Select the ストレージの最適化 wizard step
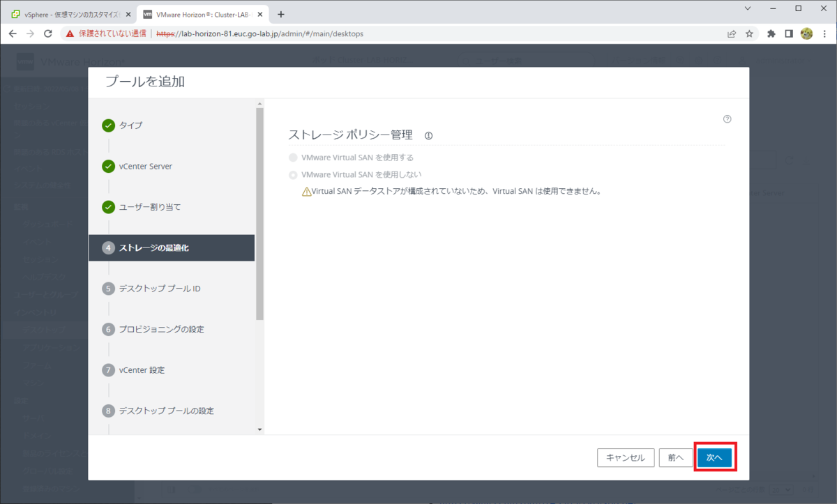Screen dimensions: 837x504 coord(172,247)
